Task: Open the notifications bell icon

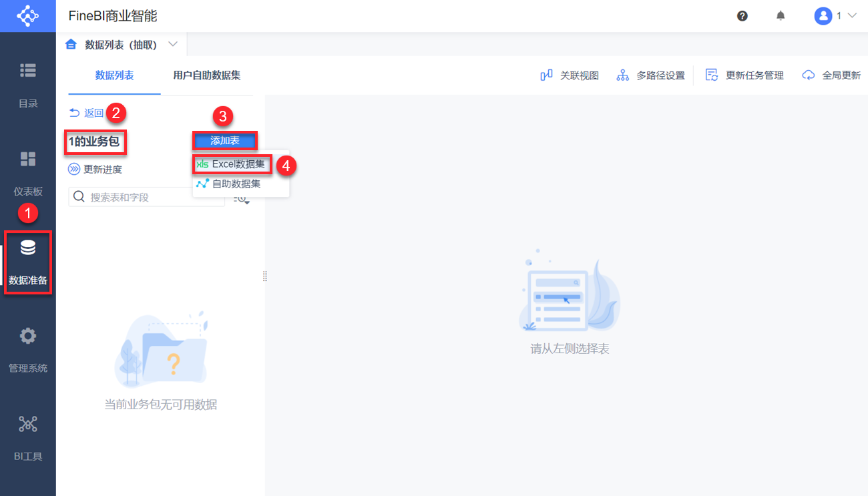Action: 781,16
